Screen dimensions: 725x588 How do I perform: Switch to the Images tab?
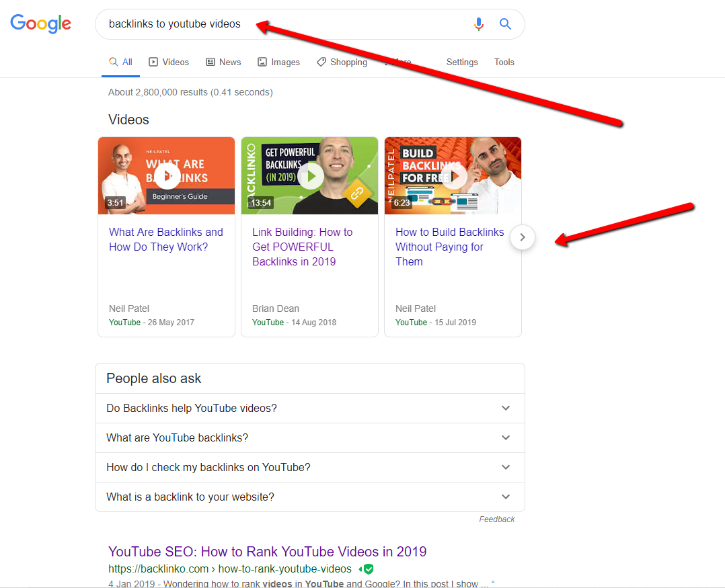279,62
